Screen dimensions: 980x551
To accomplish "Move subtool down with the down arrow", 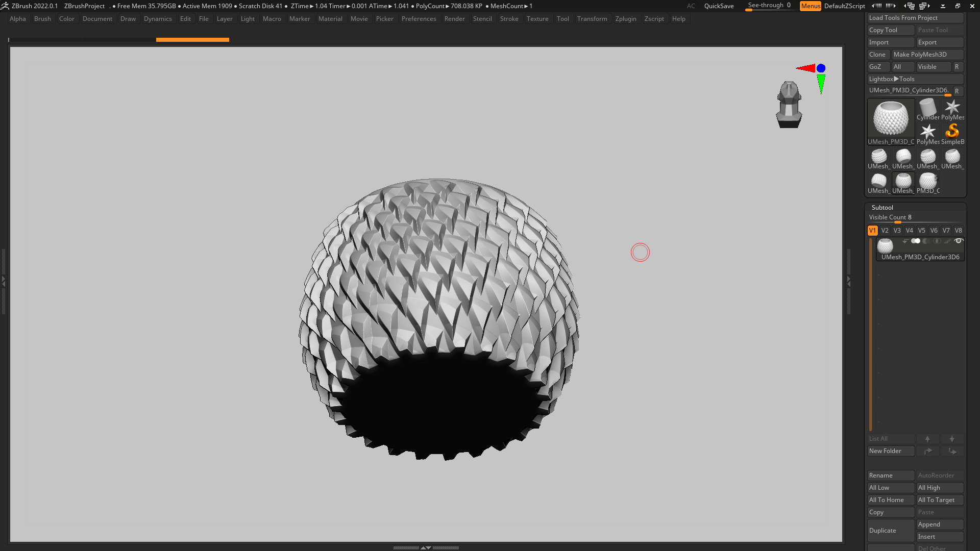I will click(x=952, y=439).
